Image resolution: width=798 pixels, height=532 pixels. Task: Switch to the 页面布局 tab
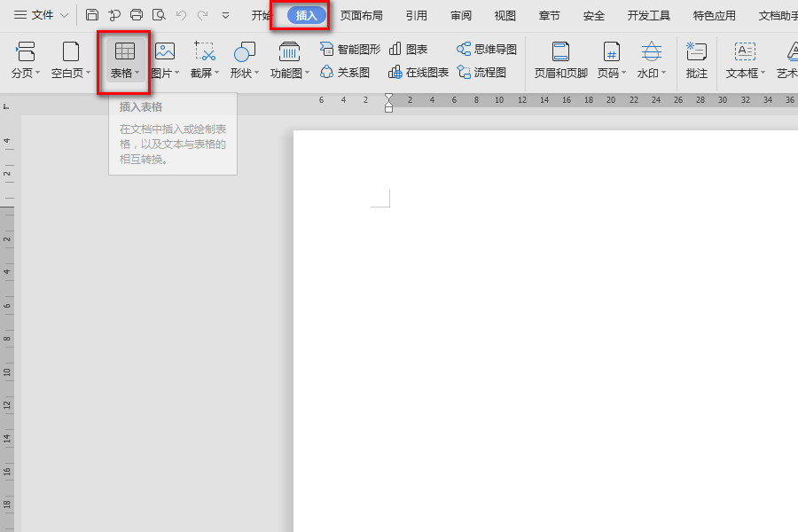[362, 16]
